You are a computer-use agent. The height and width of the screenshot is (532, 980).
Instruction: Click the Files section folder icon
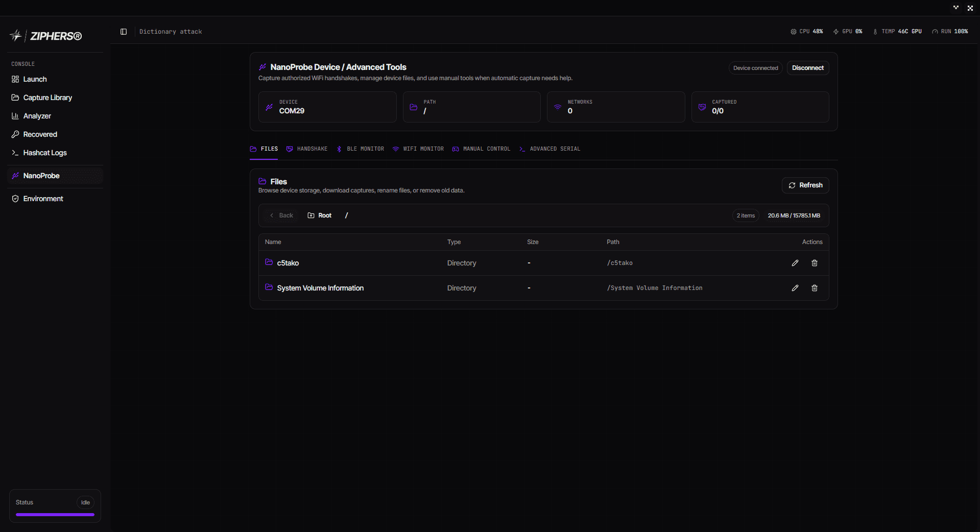click(x=262, y=181)
